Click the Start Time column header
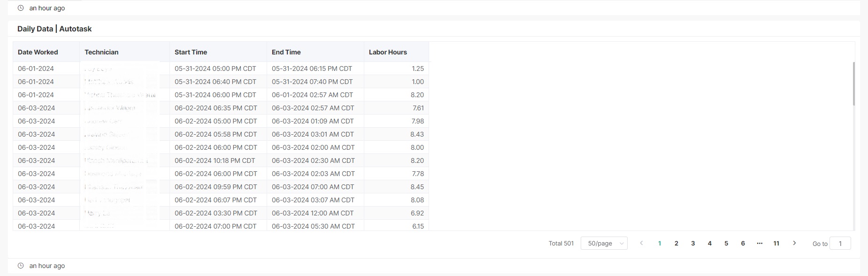This screenshot has width=868, height=276. [x=191, y=52]
